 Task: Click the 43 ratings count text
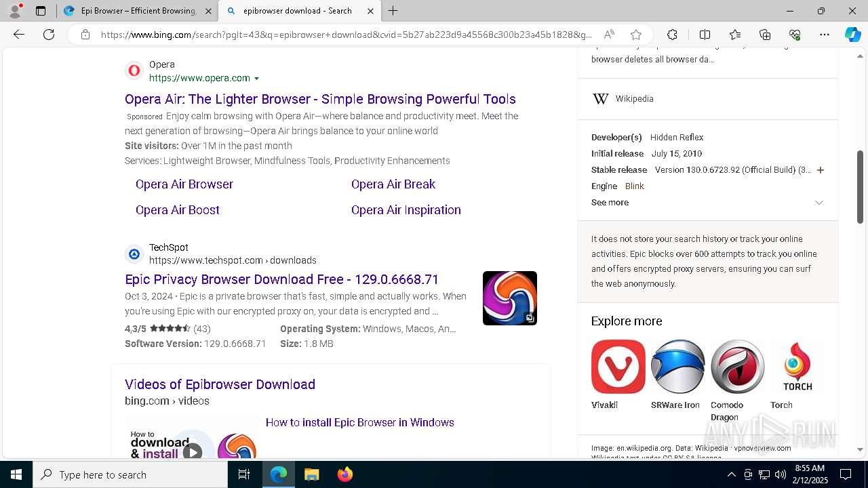coord(202,329)
